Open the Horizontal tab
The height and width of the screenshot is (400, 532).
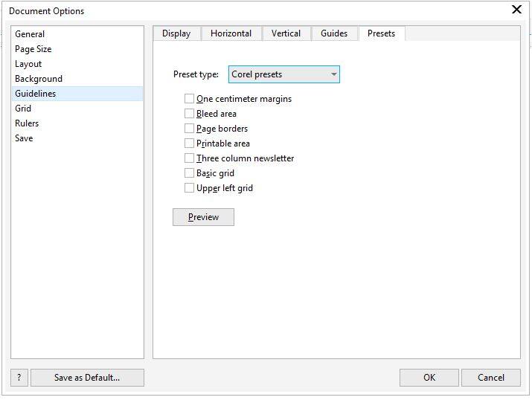pyautogui.click(x=231, y=33)
